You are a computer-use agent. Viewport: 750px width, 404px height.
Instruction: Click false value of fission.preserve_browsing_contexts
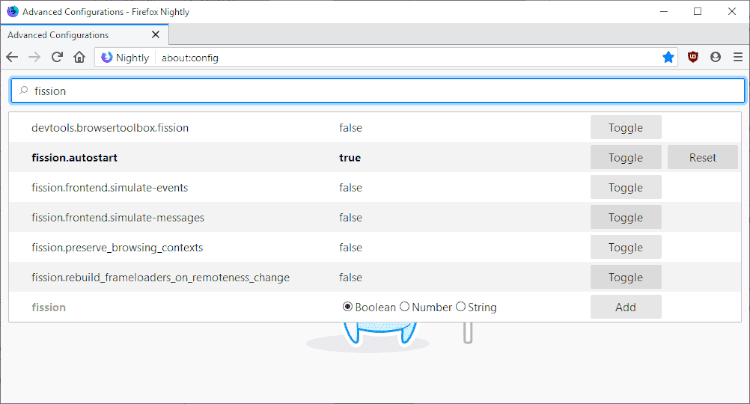click(351, 247)
